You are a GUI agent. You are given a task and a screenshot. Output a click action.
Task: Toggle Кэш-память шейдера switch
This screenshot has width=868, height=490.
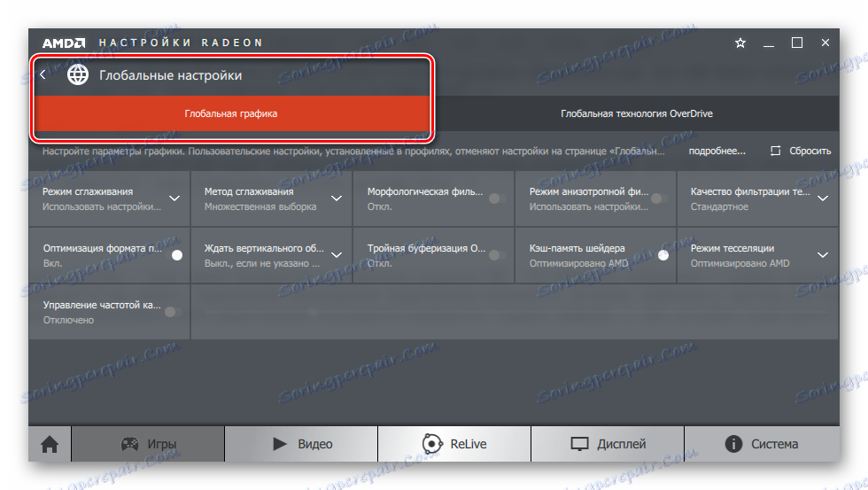[x=659, y=255]
